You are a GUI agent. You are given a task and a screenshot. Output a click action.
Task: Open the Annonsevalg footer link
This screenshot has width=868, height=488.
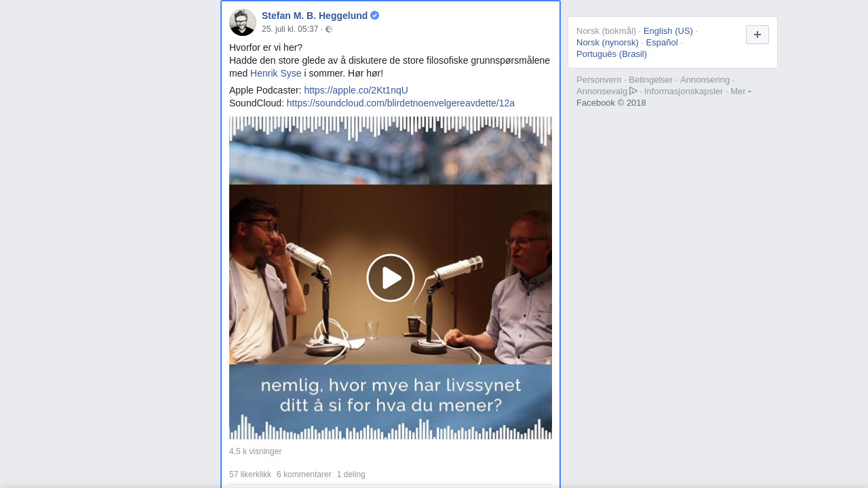pyautogui.click(x=602, y=91)
